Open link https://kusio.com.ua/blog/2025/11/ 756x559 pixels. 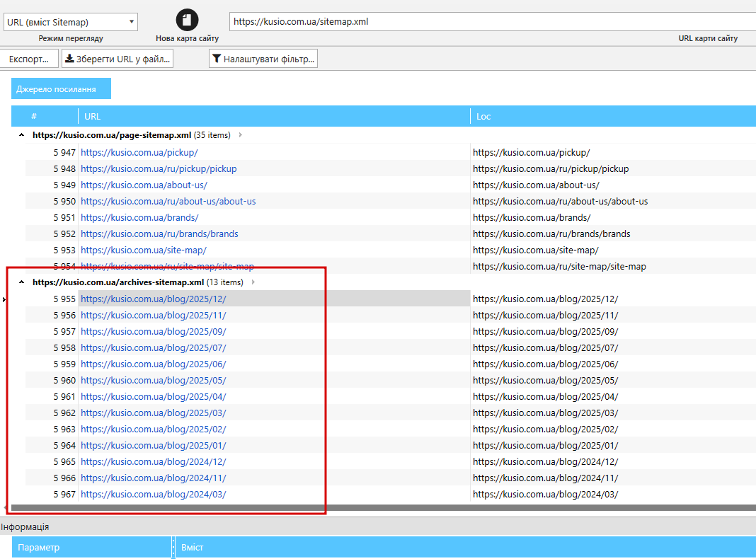pos(154,315)
